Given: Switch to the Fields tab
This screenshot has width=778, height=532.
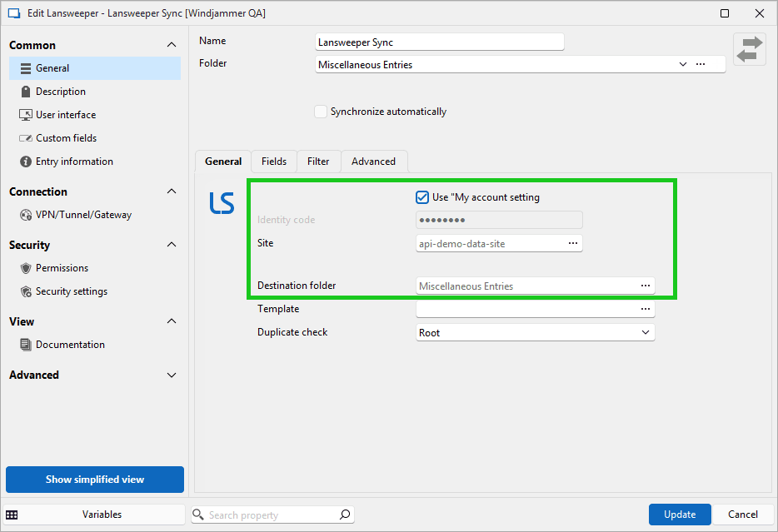Looking at the screenshot, I should (x=273, y=161).
